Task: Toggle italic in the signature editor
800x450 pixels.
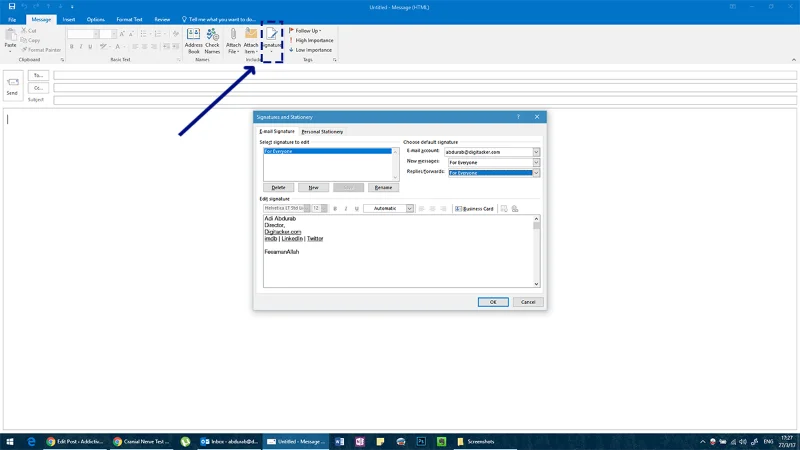Action: pyautogui.click(x=345, y=209)
